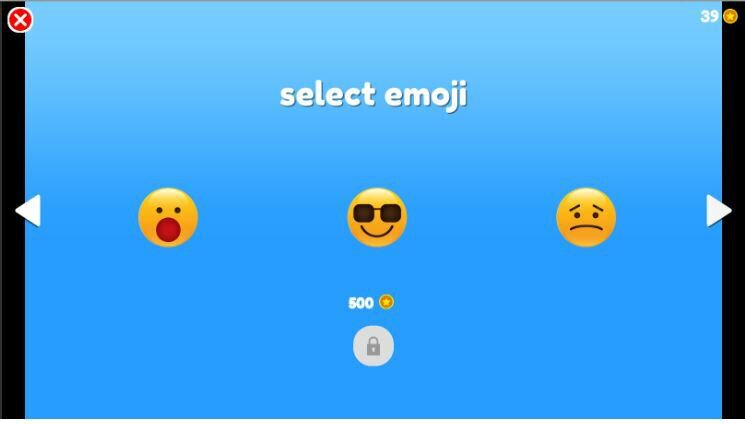Tap the gray locked unlock button

[x=373, y=346]
